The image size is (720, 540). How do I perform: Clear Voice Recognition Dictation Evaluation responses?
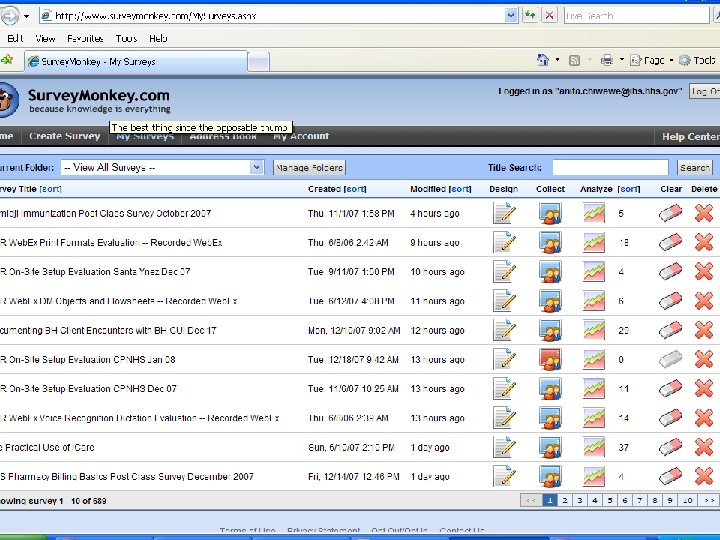[670, 418]
